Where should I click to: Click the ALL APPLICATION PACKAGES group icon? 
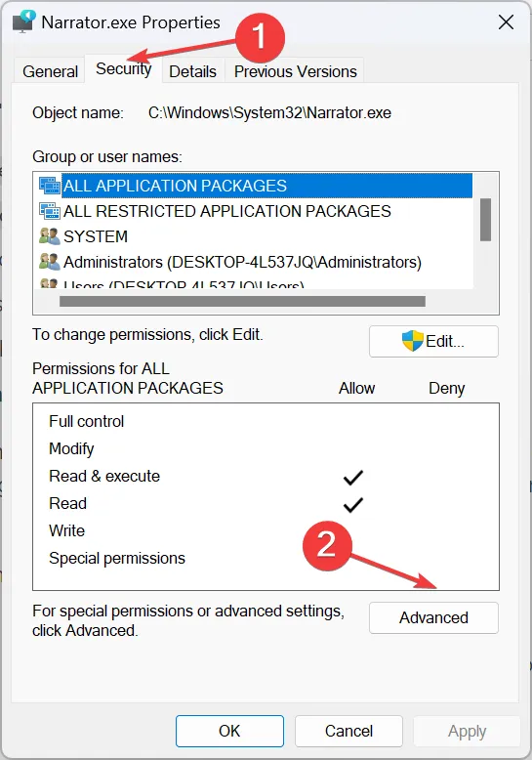pos(50,186)
